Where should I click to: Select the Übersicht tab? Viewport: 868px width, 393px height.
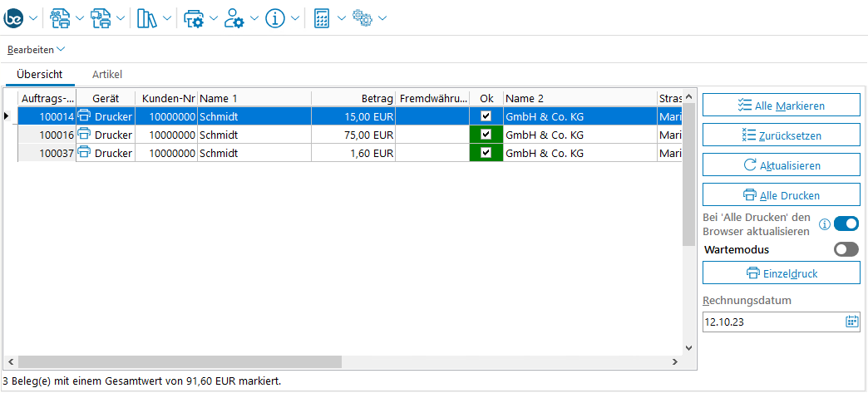tap(39, 74)
